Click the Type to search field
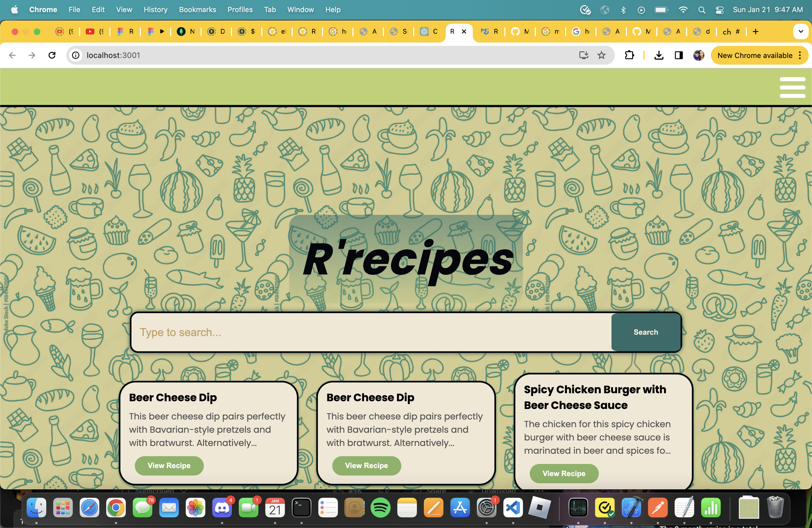812x528 pixels. [371, 332]
